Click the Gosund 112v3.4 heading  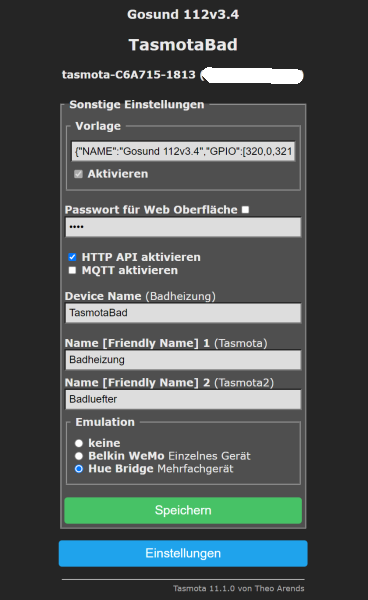coord(183,15)
